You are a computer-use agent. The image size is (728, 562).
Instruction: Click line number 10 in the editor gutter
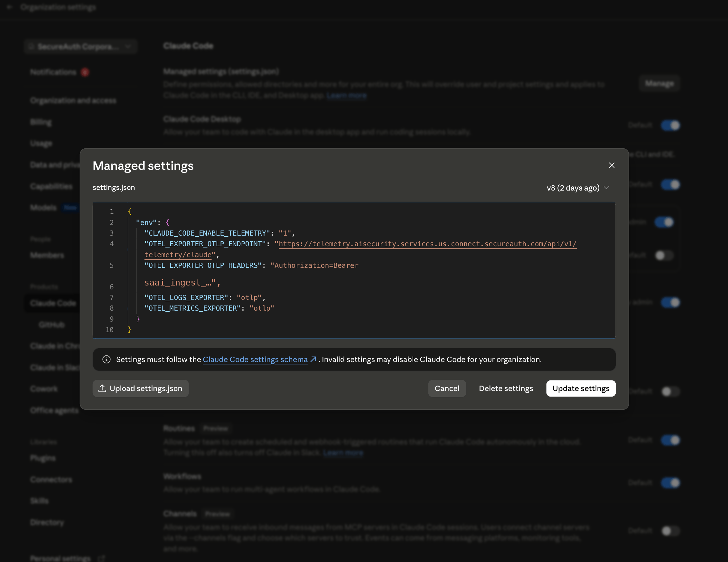pyautogui.click(x=109, y=330)
